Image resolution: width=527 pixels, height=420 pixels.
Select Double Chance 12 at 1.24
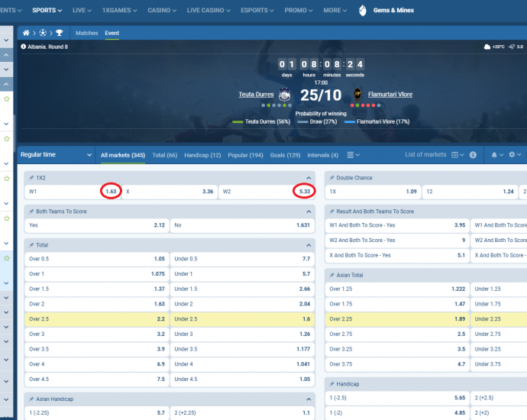470,192
